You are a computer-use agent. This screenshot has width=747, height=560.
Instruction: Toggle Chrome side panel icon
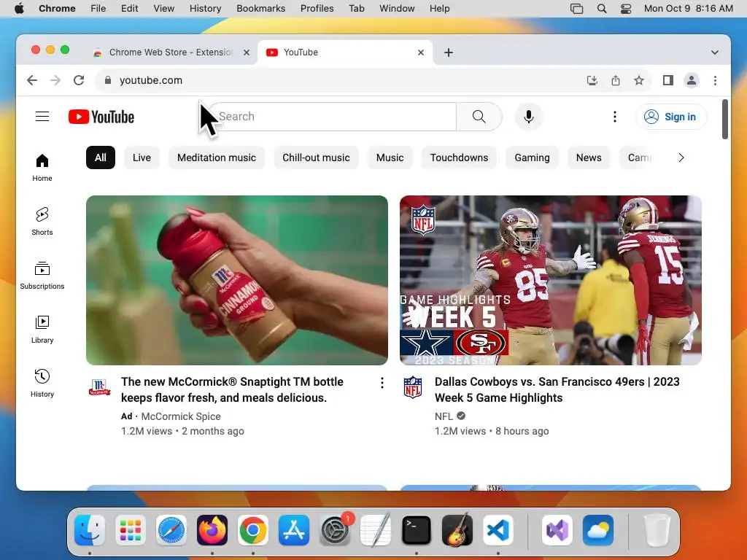668,80
